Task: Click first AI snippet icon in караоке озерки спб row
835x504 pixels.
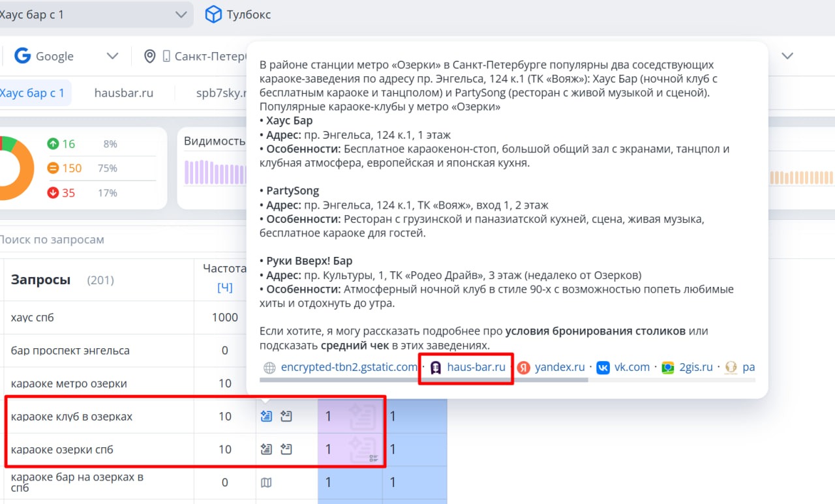Action: click(266, 449)
